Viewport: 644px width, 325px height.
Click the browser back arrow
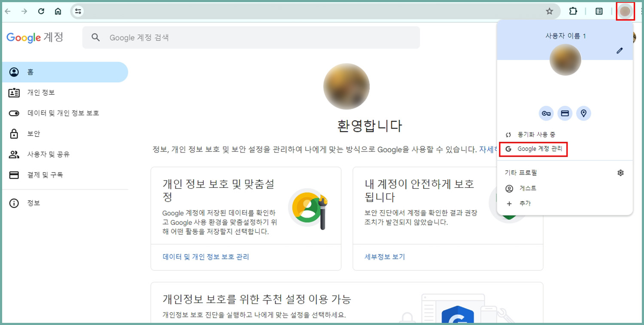tap(7, 12)
